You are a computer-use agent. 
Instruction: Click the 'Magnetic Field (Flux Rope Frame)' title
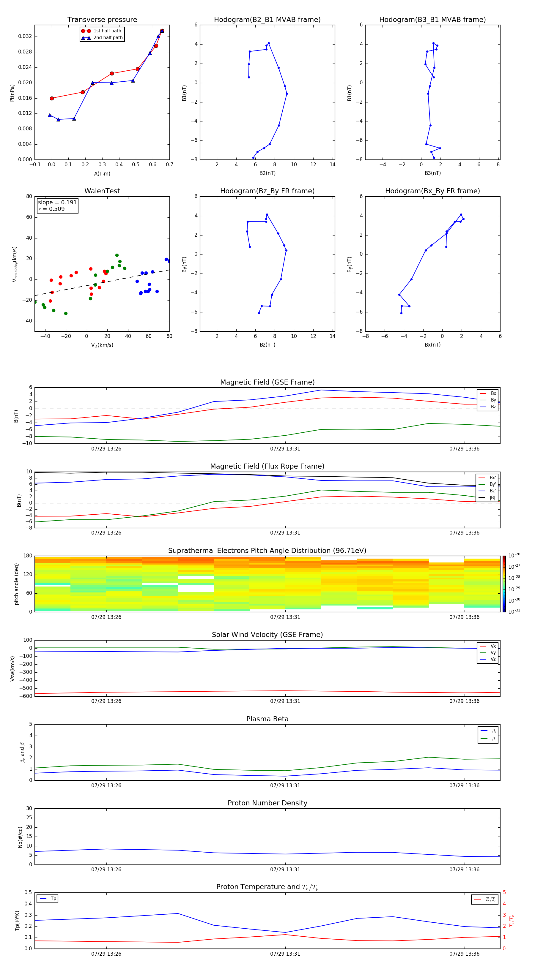click(x=267, y=466)
